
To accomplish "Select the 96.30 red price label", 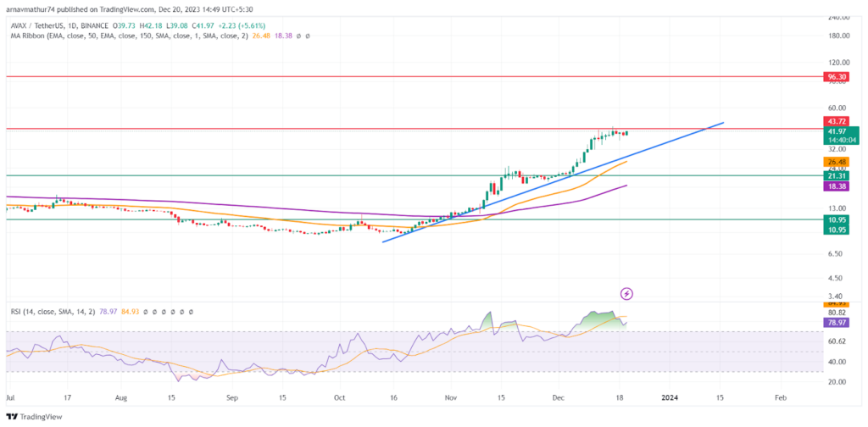I will click(836, 78).
